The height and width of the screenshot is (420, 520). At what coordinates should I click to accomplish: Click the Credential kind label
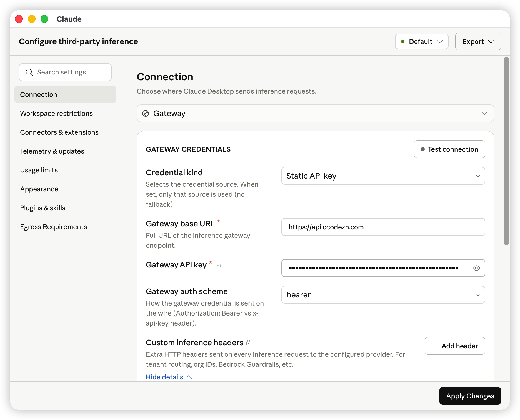click(174, 172)
